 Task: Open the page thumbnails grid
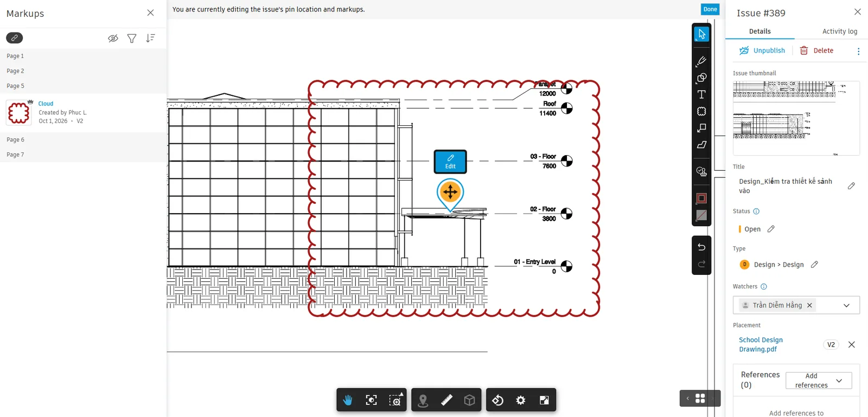pos(700,399)
